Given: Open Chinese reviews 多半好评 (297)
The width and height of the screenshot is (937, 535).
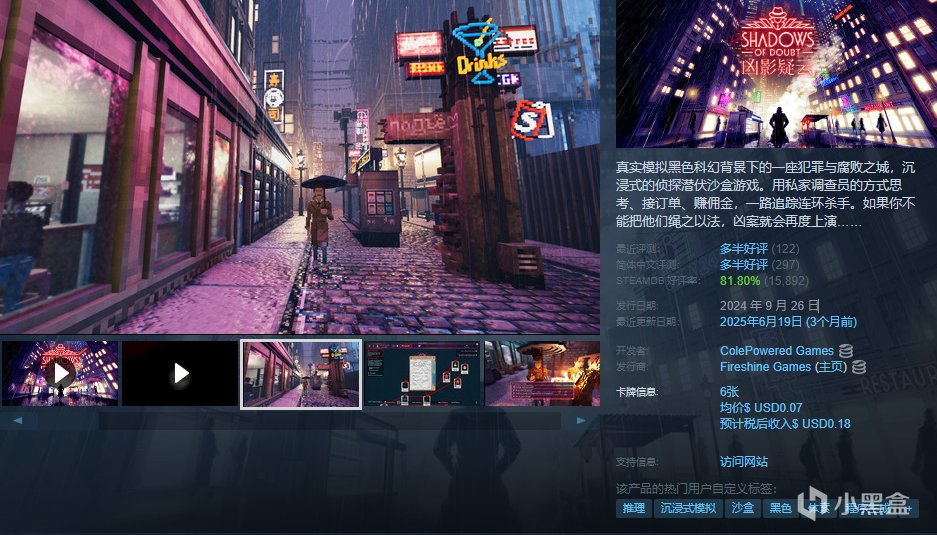Looking at the screenshot, I should 759,265.
